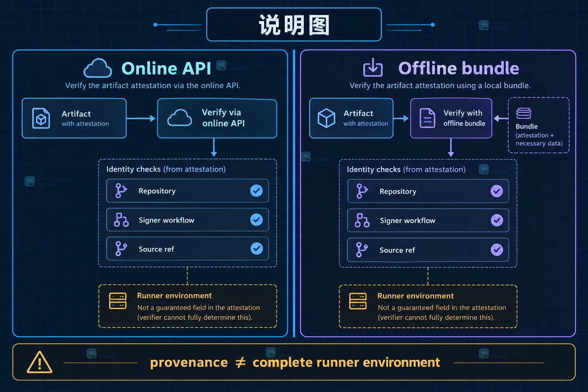Toggle Repository checkmark in Offline bundle panel

pyautogui.click(x=497, y=191)
